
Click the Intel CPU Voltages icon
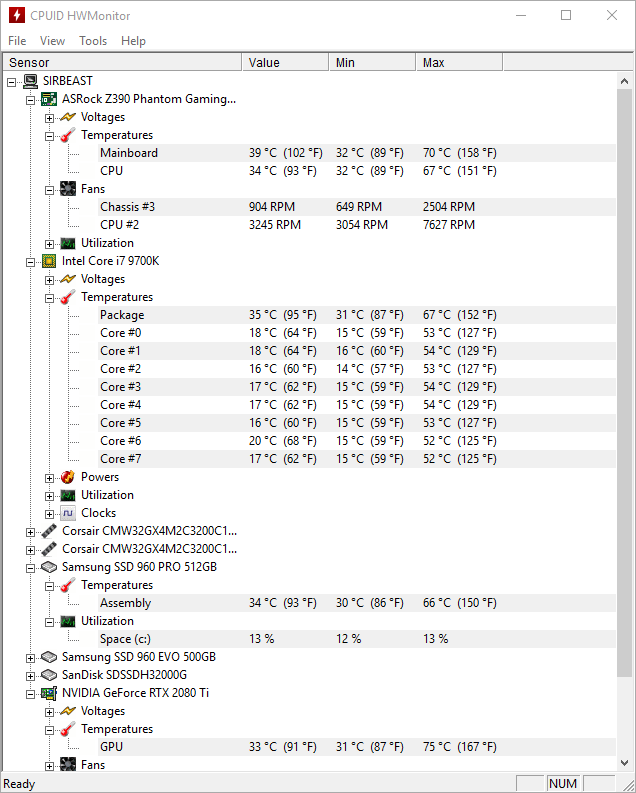click(x=68, y=279)
